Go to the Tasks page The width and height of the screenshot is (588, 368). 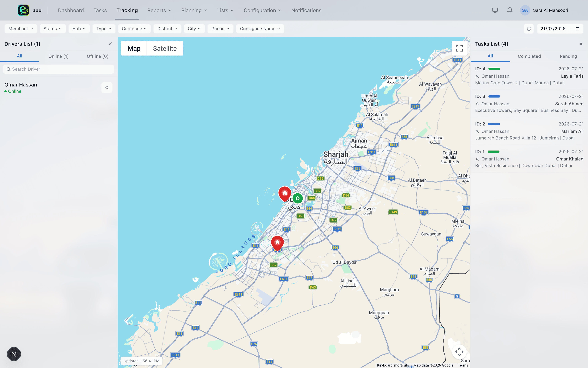coord(100,10)
